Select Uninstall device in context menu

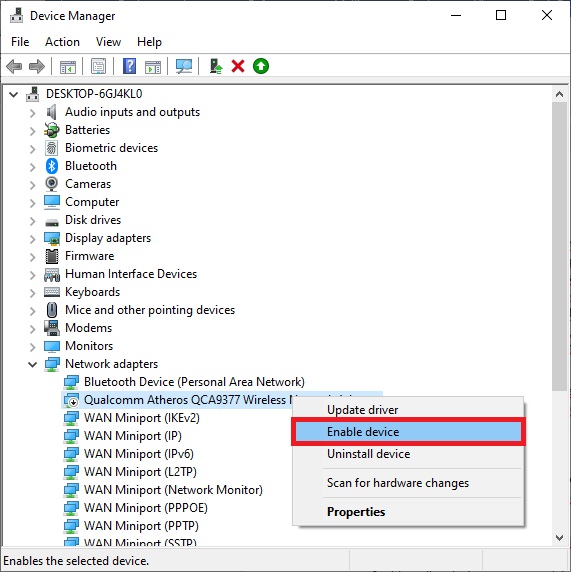click(408, 454)
